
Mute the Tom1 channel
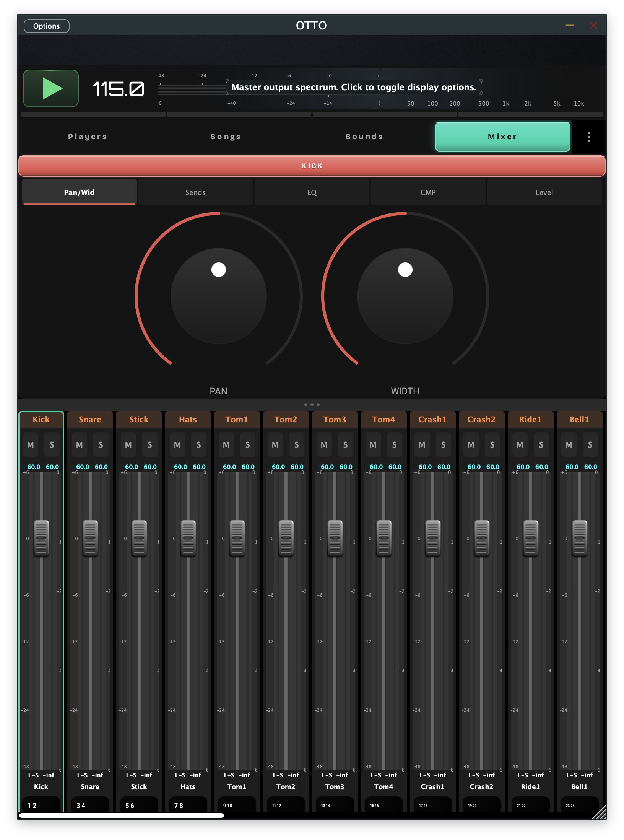[x=226, y=444]
